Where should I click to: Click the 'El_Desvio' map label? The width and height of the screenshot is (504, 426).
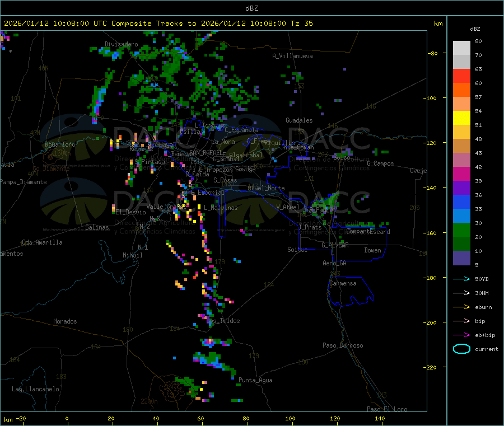pyautogui.click(x=131, y=212)
